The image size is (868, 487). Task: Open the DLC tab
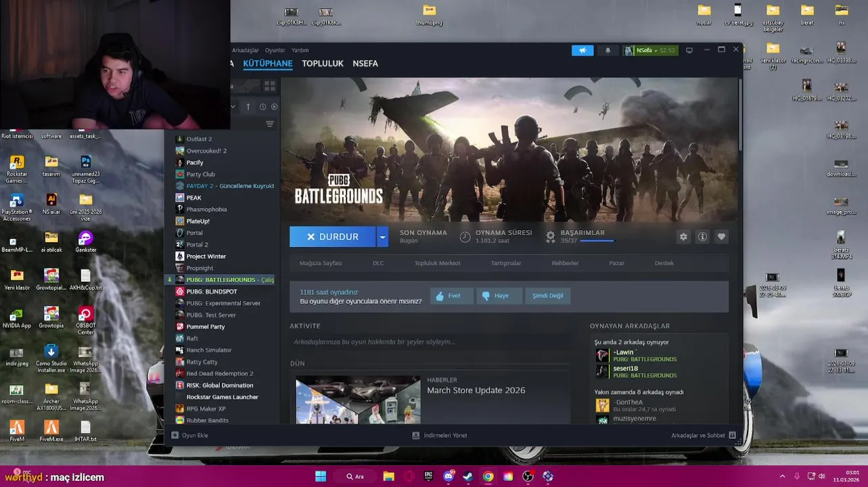[378, 263]
